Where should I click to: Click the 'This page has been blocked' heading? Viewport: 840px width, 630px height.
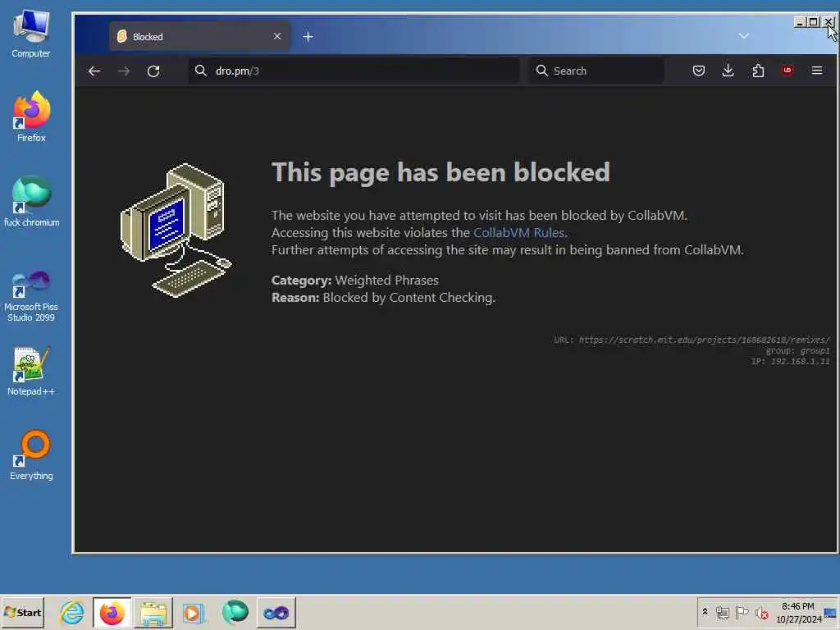pyautogui.click(x=441, y=172)
